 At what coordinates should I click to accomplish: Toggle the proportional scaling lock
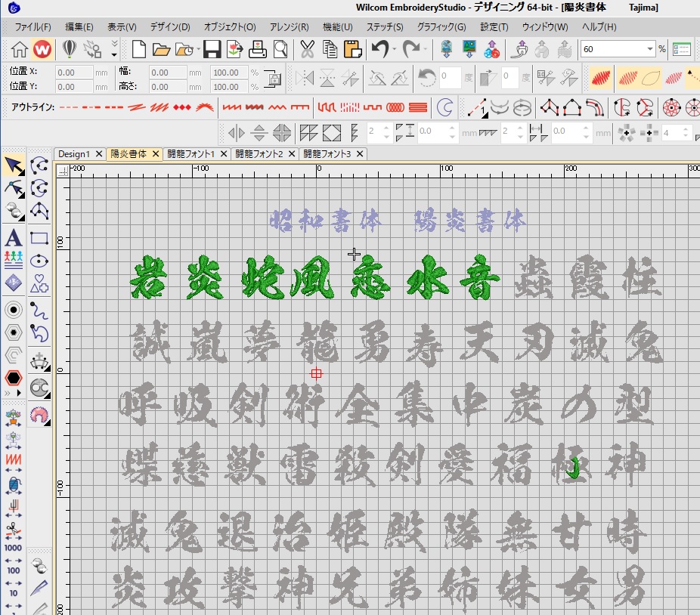click(272, 79)
